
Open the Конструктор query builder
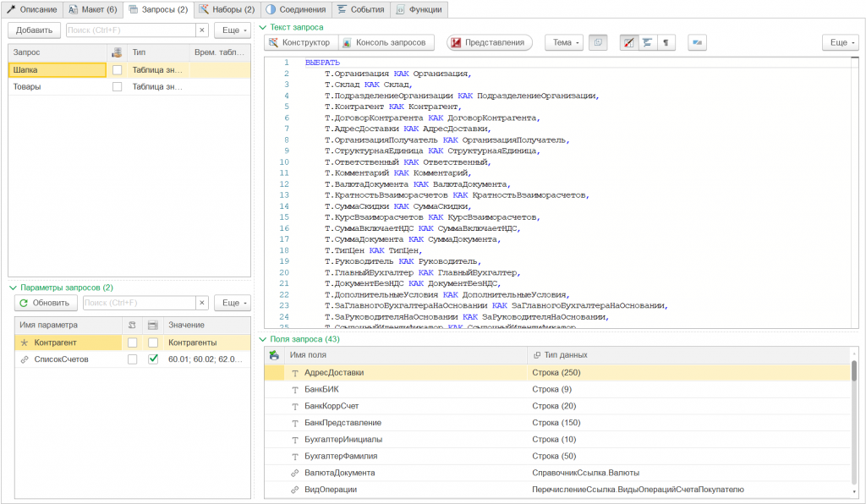pos(299,42)
